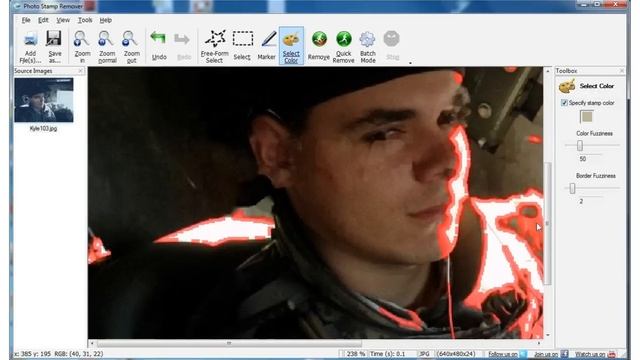Click the RGB: (40, 31, 22) status text

pos(78,354)
